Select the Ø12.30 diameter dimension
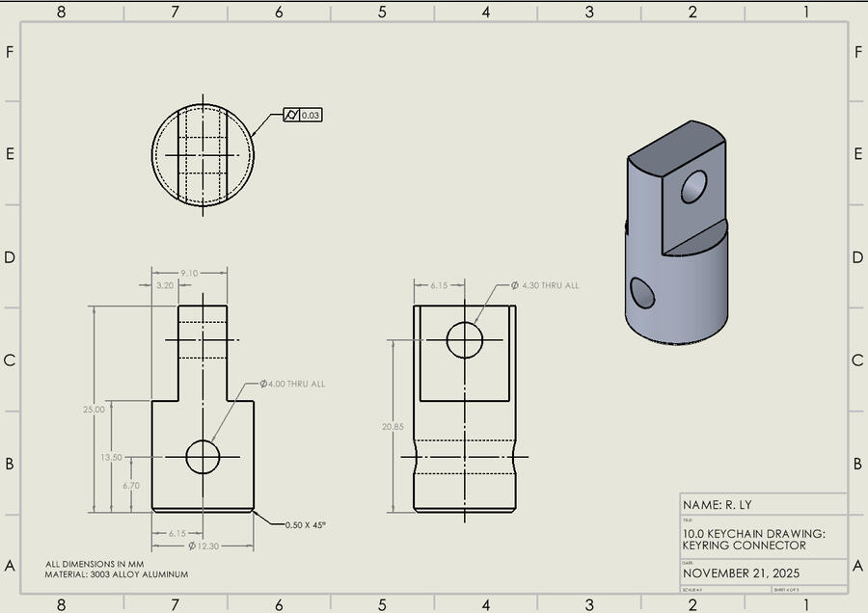Viewport: 868px width, 613px height. [203, 546]
